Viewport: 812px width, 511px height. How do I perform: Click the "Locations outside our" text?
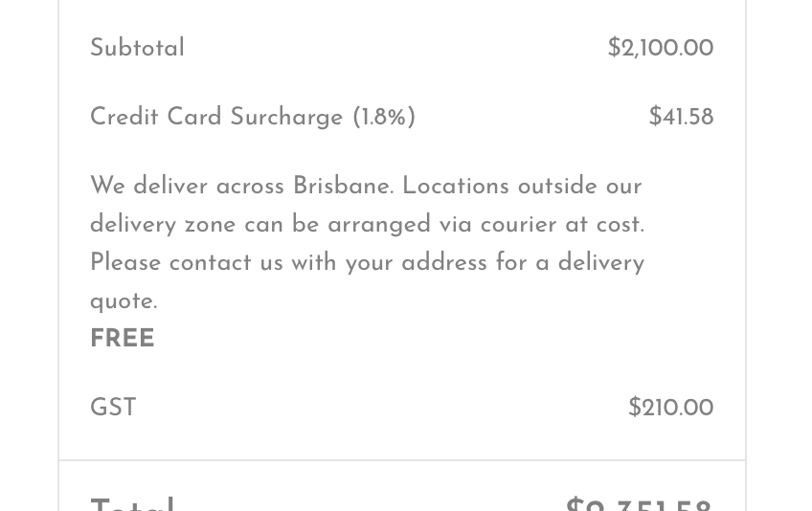click(522, 187)
